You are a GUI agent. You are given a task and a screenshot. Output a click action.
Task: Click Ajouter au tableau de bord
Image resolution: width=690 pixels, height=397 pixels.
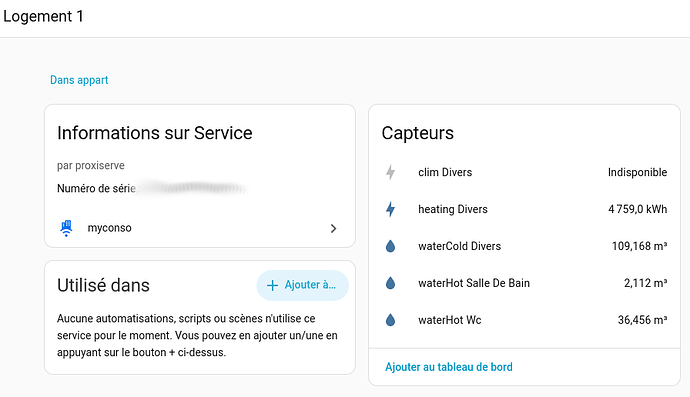tap(449, 367)
